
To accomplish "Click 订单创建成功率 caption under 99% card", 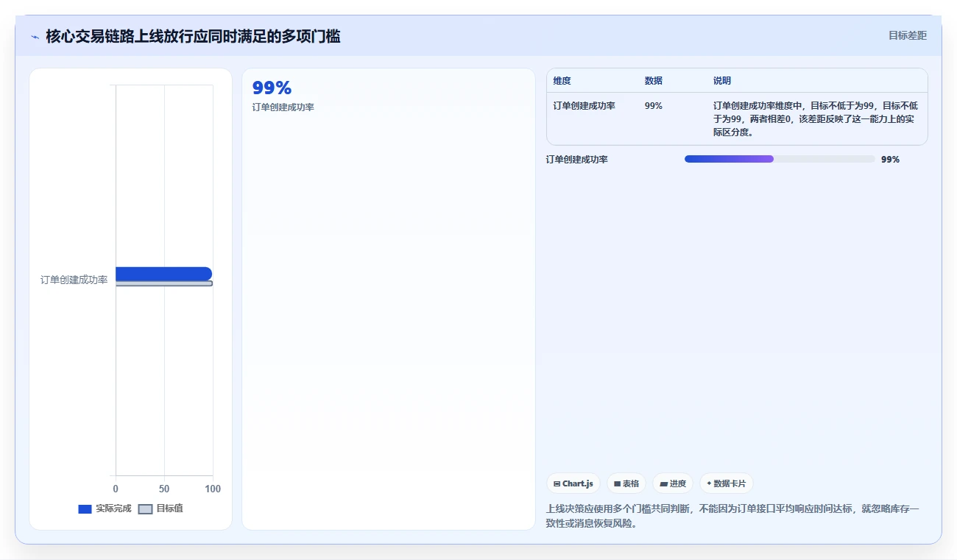I will click(x=283, y=107).
